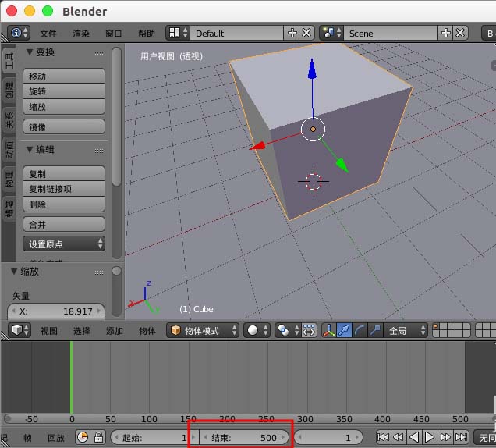Image resolution: width=496 pixels, height=448 pixels.
Task: Click the 复制链接项 button
Action: click(x=64, y=189)
